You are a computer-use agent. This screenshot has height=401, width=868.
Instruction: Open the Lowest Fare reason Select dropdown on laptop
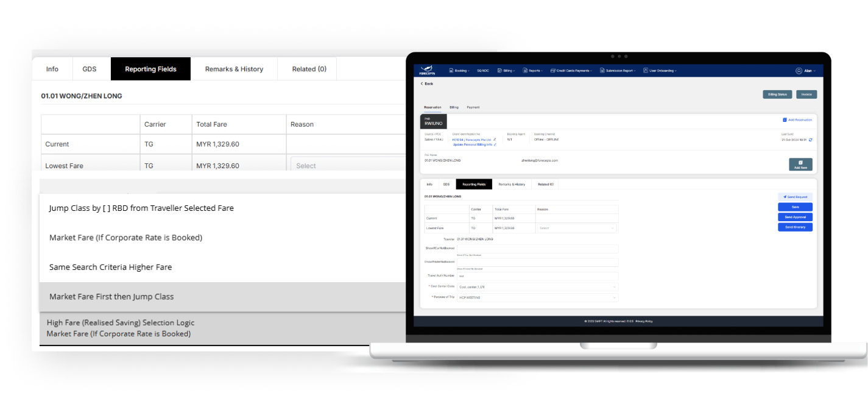click(576, 228)
